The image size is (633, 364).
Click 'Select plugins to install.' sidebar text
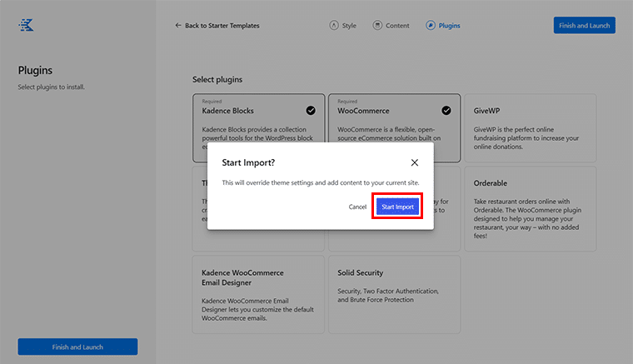click(x=52, y=87)
